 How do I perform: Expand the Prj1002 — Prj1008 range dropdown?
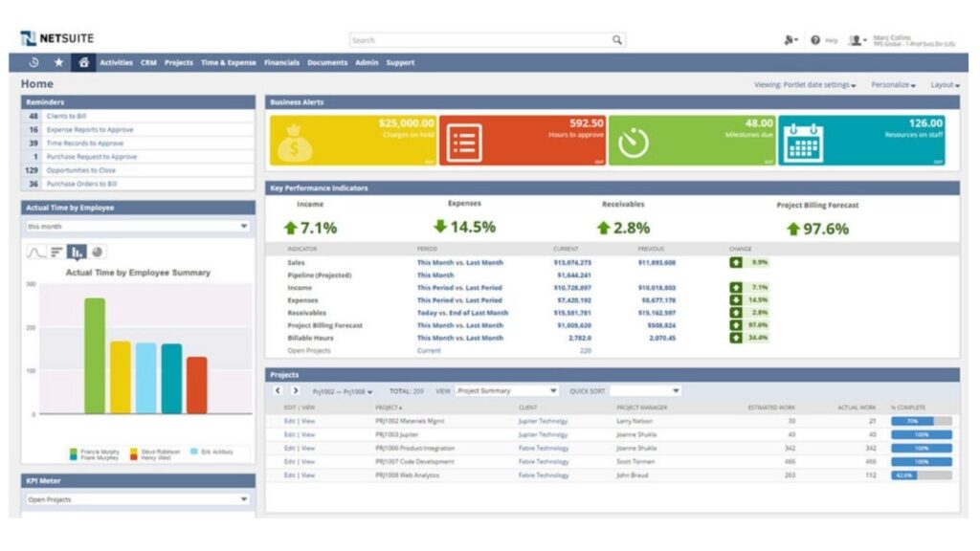(x=342, y=391)
